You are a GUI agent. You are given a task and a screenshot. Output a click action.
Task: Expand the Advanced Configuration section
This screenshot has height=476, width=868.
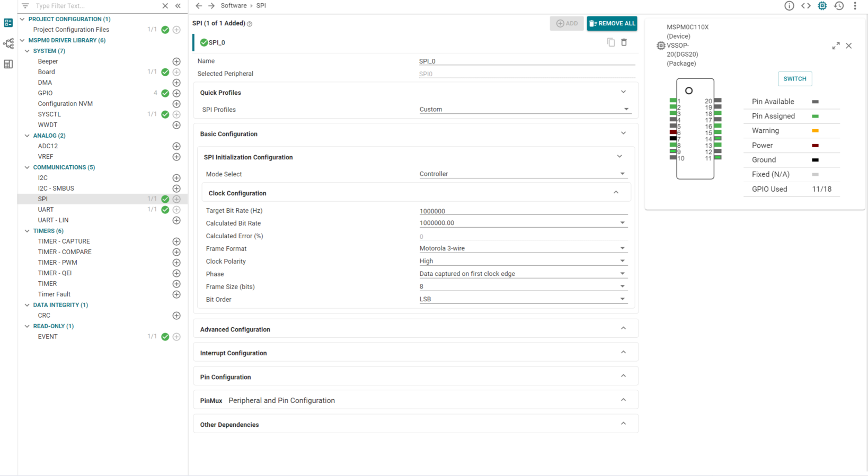[415, 329]
